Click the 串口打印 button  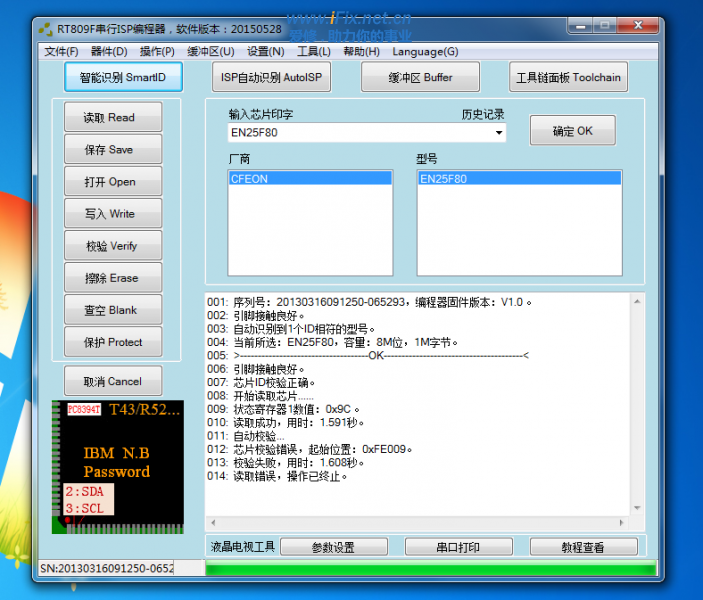pos(459,547)
